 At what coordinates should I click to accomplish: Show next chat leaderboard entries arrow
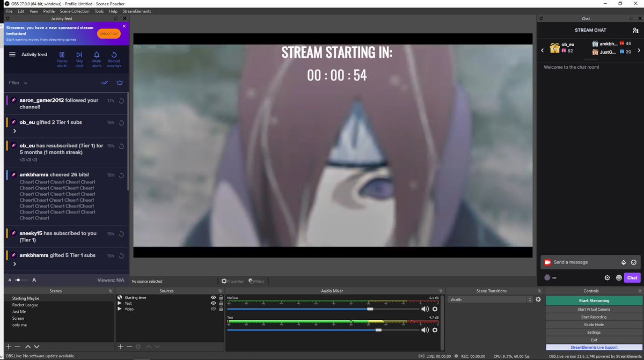pos(639,50)
